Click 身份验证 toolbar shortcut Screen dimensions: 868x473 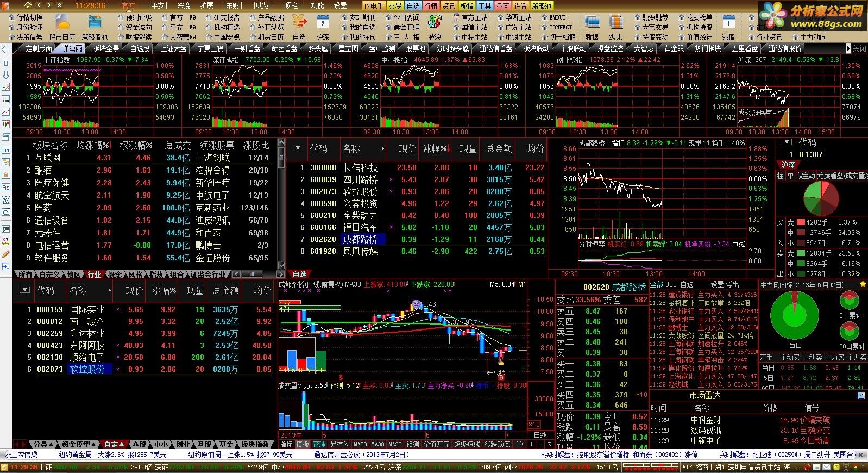(26, 27)
